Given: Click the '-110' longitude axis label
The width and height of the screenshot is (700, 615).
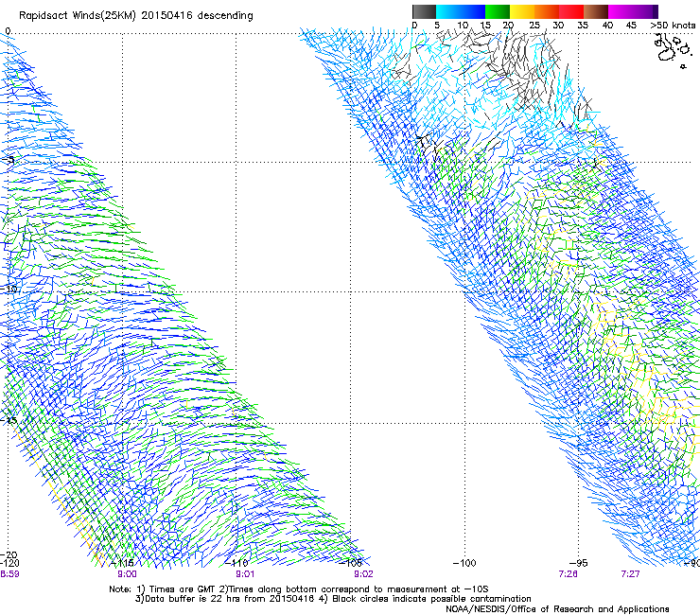Looking at the screenshot, I should pos(236,563).
